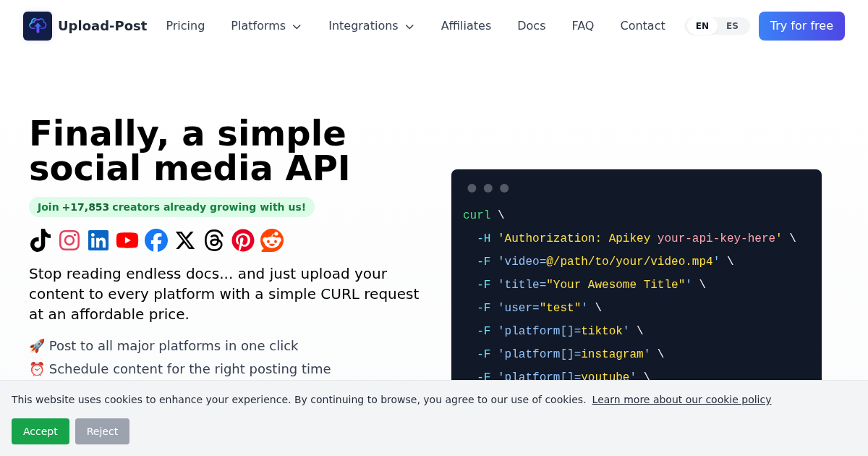Select the EN language option
Screen dimensions: 868x456
(702, 25)
